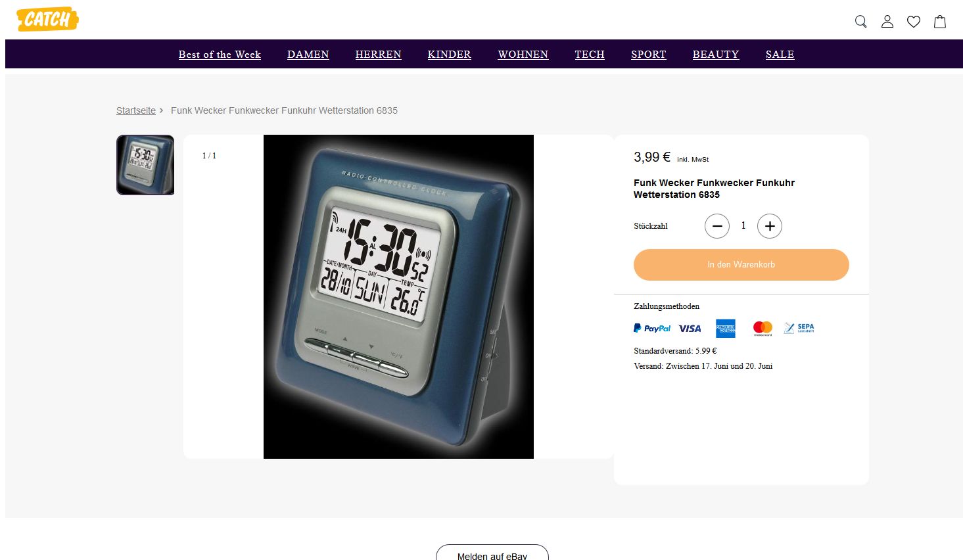The width and height of the screenshot is (963, 560).
Task: Decrease quantity with the minus button
Action: click(717, 226)
